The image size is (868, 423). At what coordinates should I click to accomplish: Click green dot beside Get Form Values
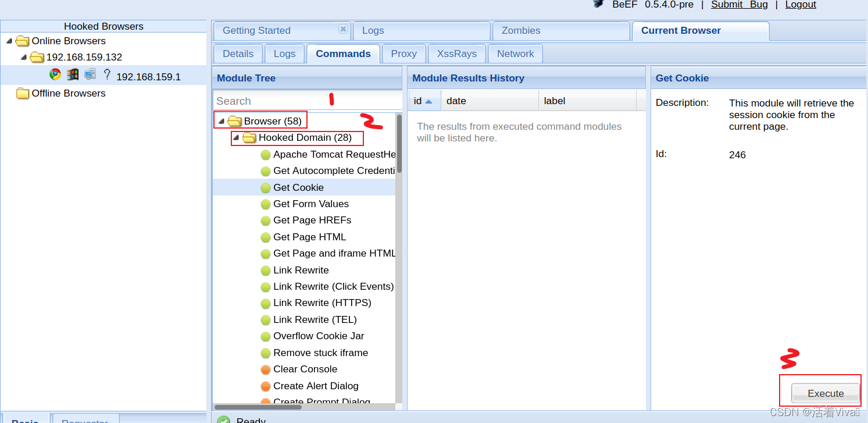coord(266,204)
